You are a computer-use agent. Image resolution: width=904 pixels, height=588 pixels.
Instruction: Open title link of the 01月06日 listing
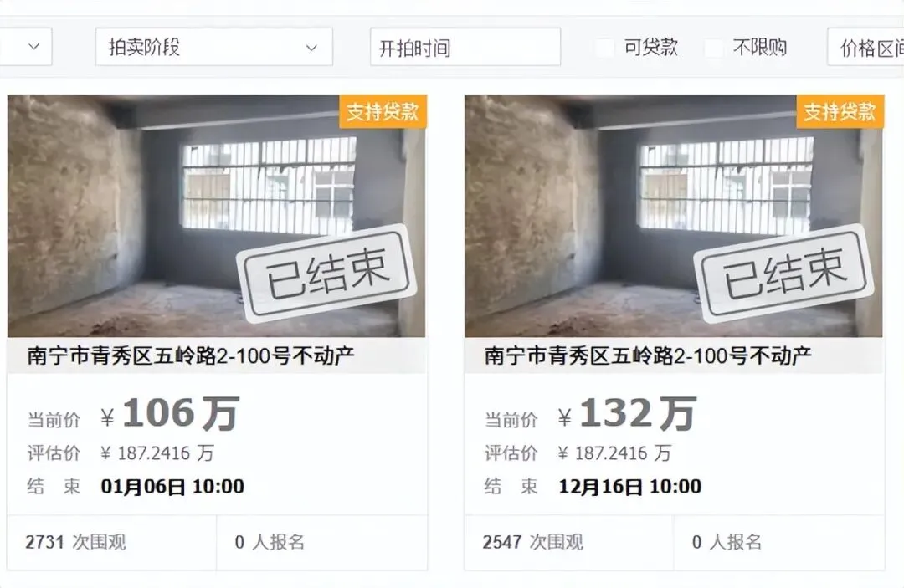click(x=190, y=356)
